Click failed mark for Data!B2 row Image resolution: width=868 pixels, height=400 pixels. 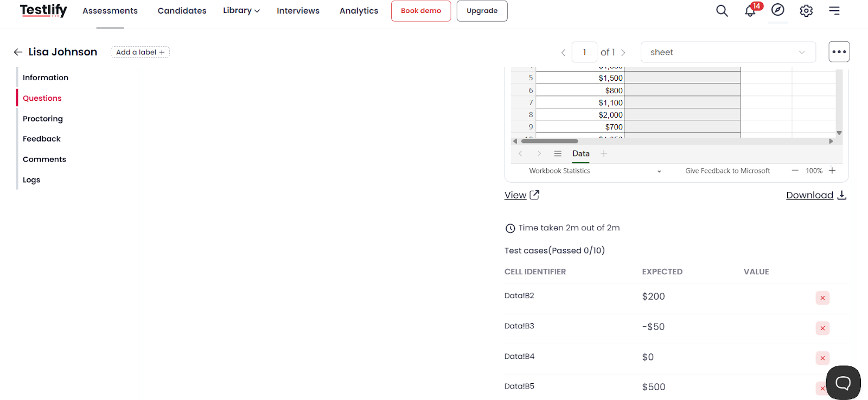822,298
